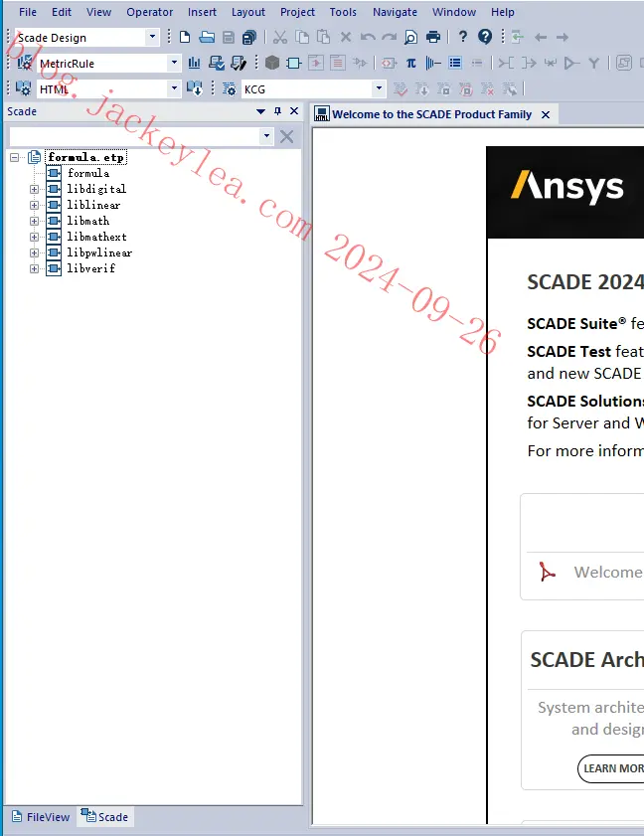Click the pi constant toolbar icon
644x836 pixels.
coord(411,63)
